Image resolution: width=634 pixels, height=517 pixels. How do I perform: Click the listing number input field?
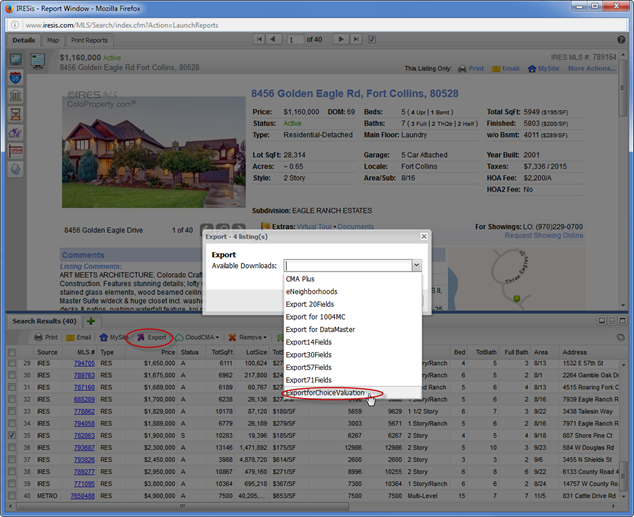tap(295, 40)
